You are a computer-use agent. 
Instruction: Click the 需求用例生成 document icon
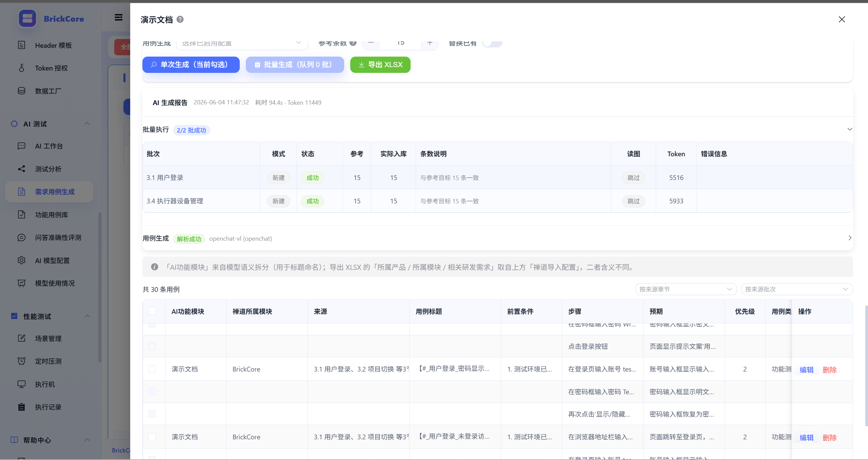21,192
